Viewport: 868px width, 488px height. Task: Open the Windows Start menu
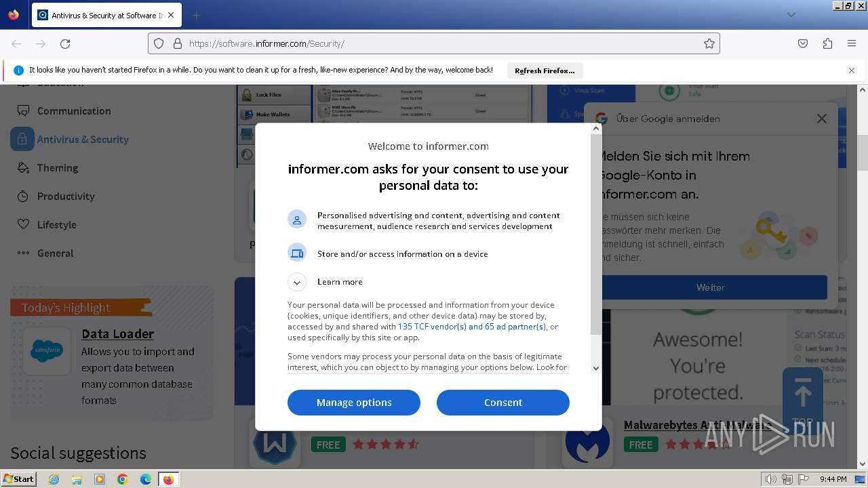click(18, 479)
